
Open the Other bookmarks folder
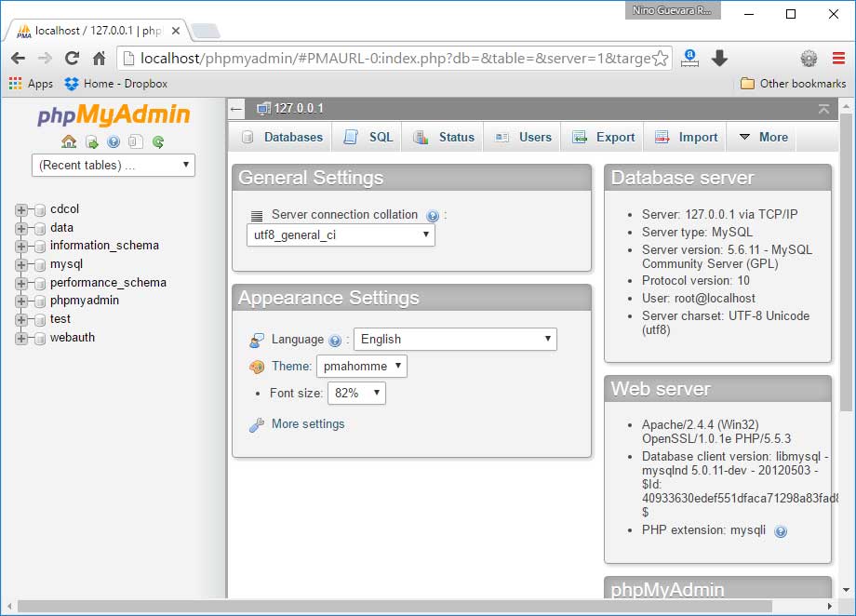pyautogui.click(x=794, y=84)
